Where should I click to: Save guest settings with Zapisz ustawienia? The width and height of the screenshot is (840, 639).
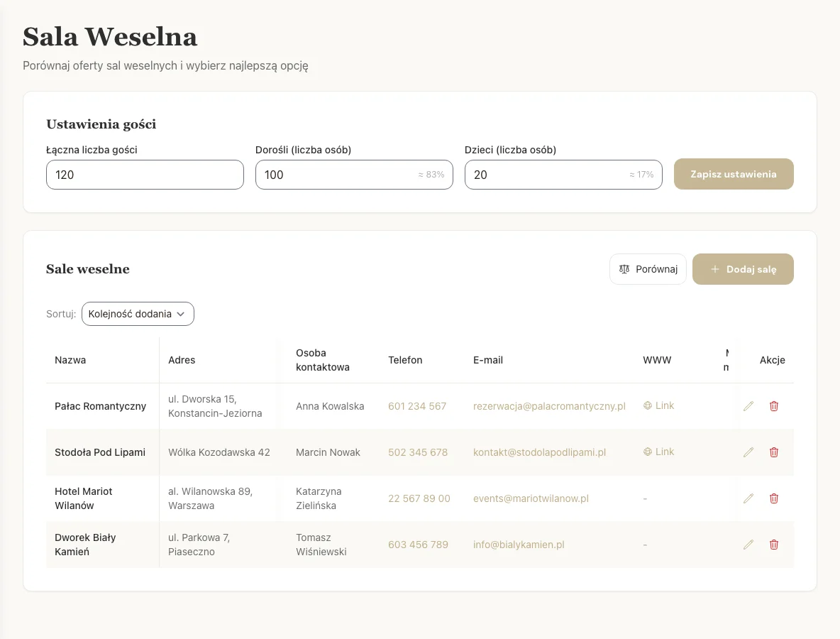tap(733, 174)
